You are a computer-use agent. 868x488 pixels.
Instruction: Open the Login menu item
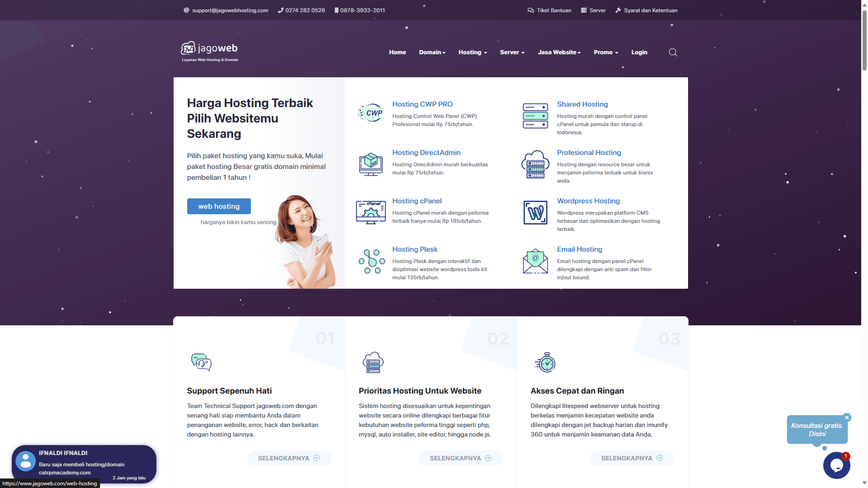(x=639, y=52)
